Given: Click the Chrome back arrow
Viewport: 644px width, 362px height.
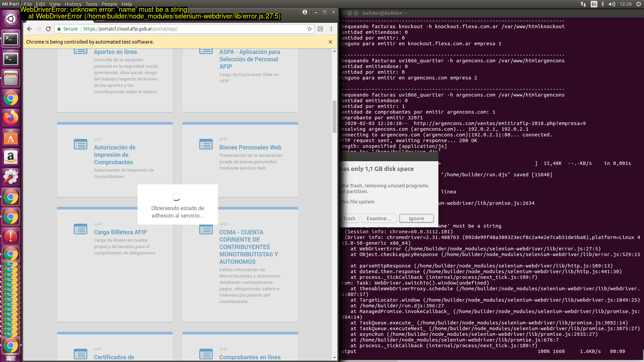Looking at the screenshot, I should (30, 29).
